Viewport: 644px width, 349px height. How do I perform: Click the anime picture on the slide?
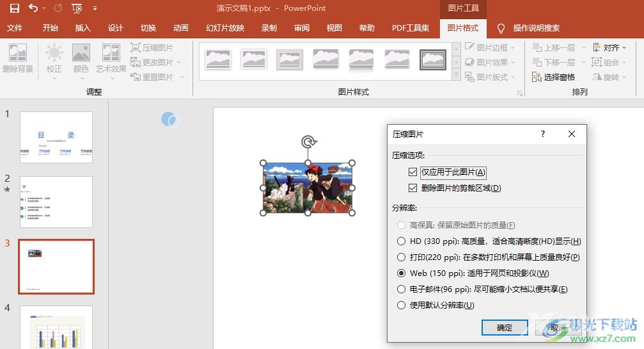coord(308,188)
